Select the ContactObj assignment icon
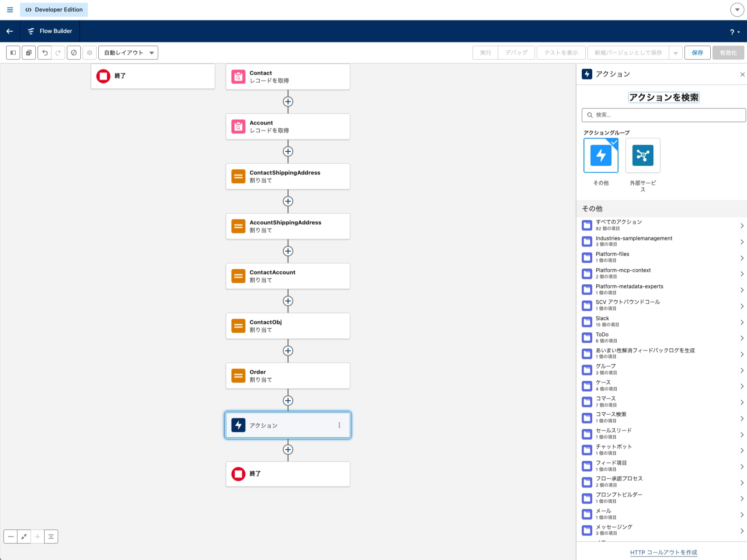 [x=238, y=326]
